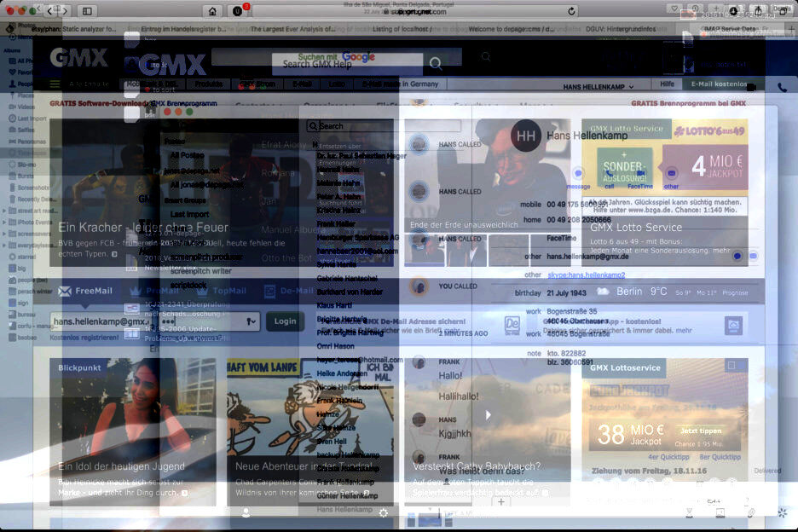Expand the HANS HELLENKAMP account menu
798x532 pixels.
click(x=598, y=87)
